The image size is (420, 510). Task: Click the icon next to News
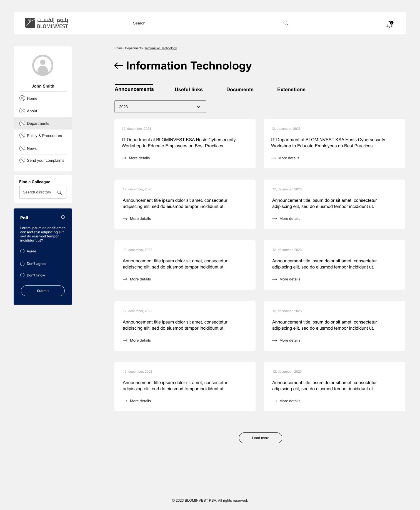click(x=22, y=148)
